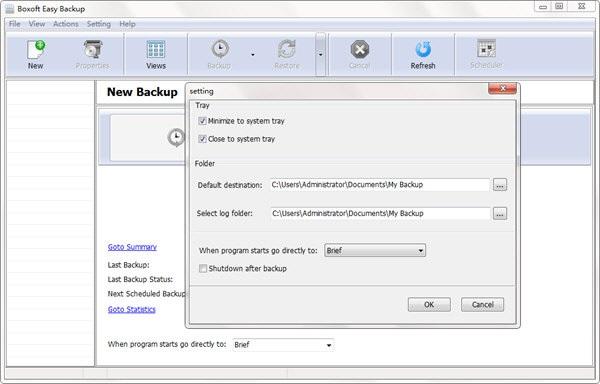600x384 pixels.
Task: Expand the Brief dropdown at the bottom of the main window
Action: point(283,345)
